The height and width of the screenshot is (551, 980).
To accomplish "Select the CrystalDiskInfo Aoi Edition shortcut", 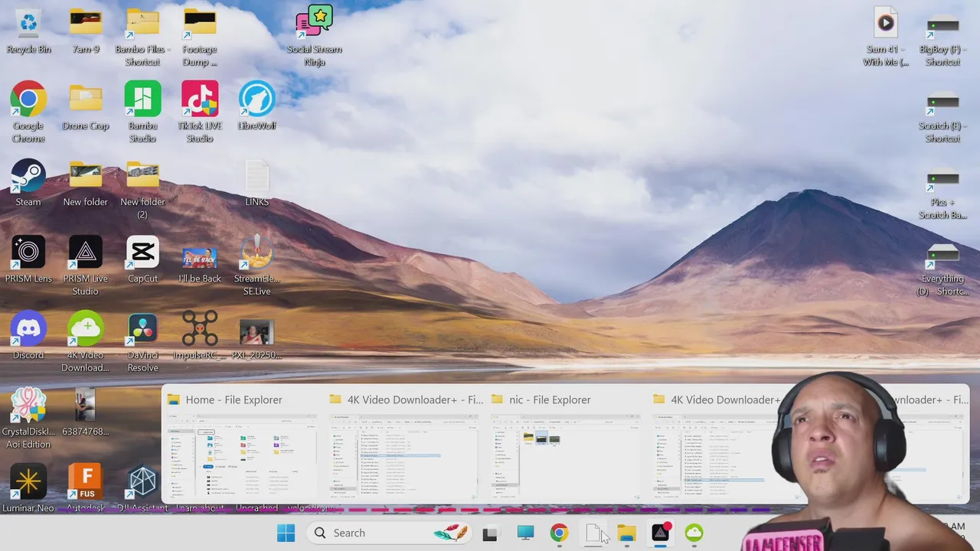I will point(28,419).
